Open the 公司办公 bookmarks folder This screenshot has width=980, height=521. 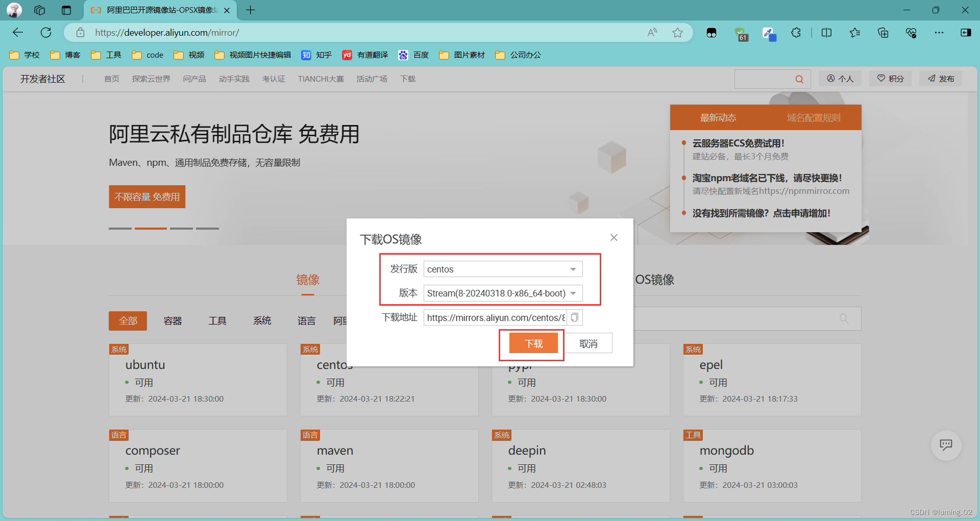(x=518, y=55)
